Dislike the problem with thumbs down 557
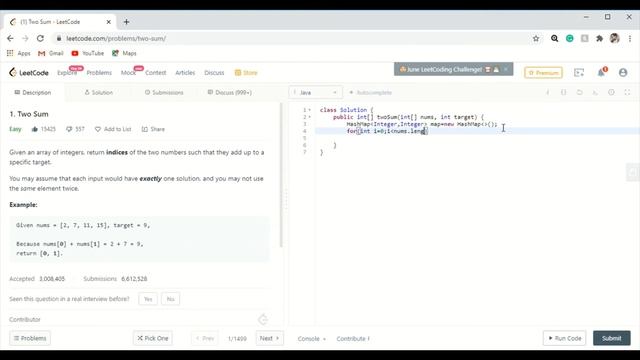This screenshot has width=640, height=360. 75,129
